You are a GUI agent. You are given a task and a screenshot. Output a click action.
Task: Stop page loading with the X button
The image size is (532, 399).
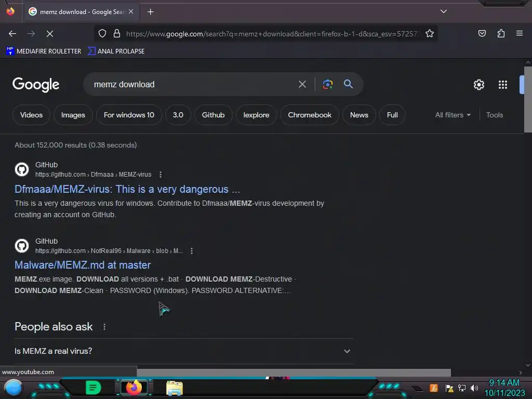click(x=50, y=34)
